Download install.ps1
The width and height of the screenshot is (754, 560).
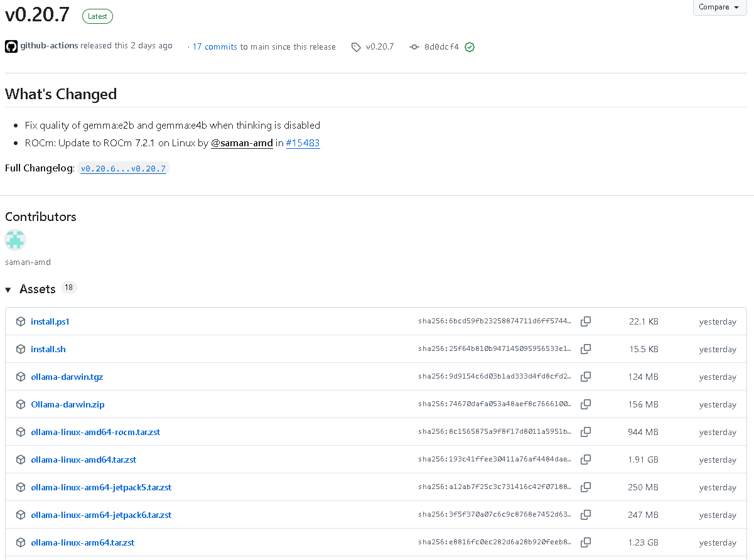click(x=50, y=321)
